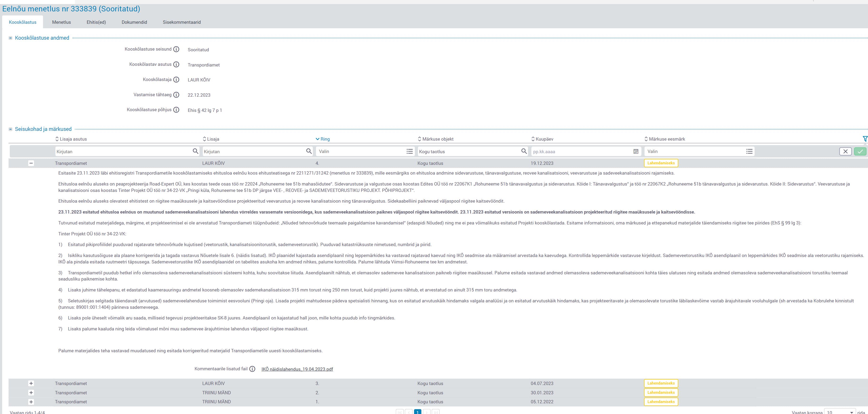868x414 pixels.
Task: Show info for Kooskõlastuse seisund field
Action: pyautogui.click(x=176, y=49)
